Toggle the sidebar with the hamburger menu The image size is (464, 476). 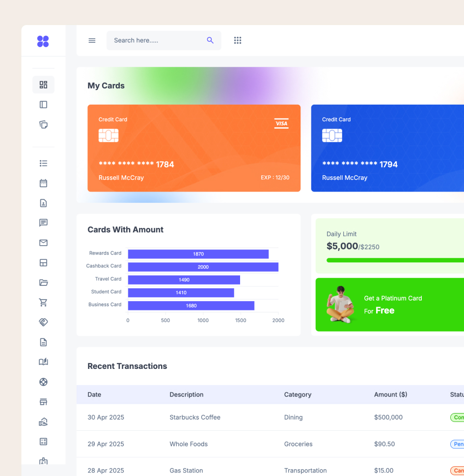(92, 40)
